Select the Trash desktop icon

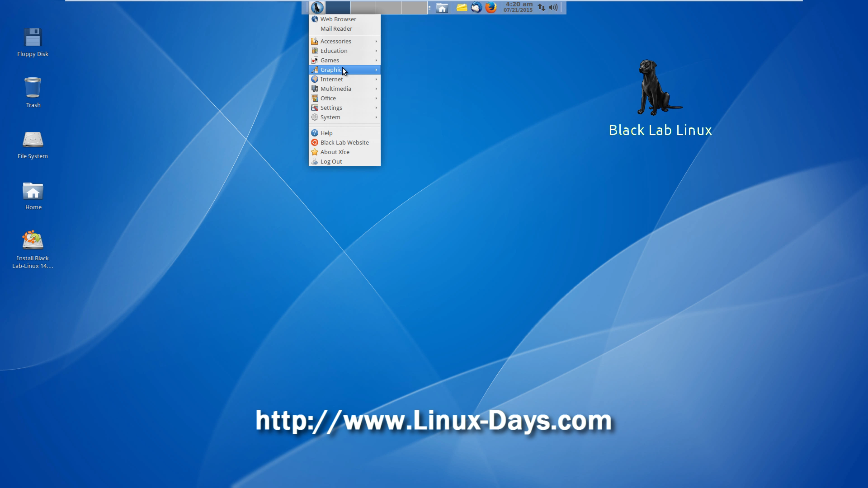(x=33, y=93)
